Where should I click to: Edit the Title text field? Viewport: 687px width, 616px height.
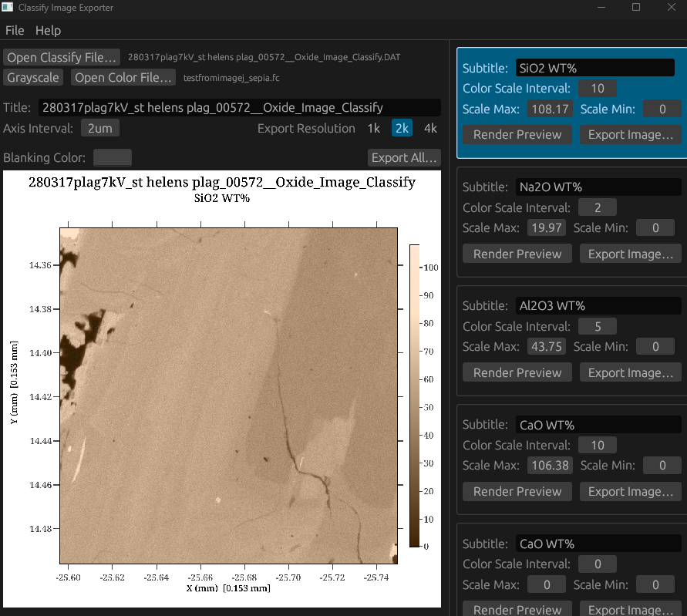(x=239, y=108)
